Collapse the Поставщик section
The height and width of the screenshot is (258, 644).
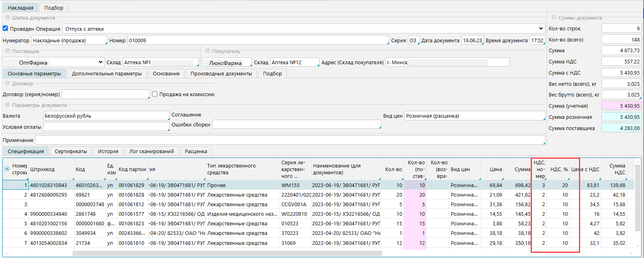pyautogui.click(x=8, y=51)
